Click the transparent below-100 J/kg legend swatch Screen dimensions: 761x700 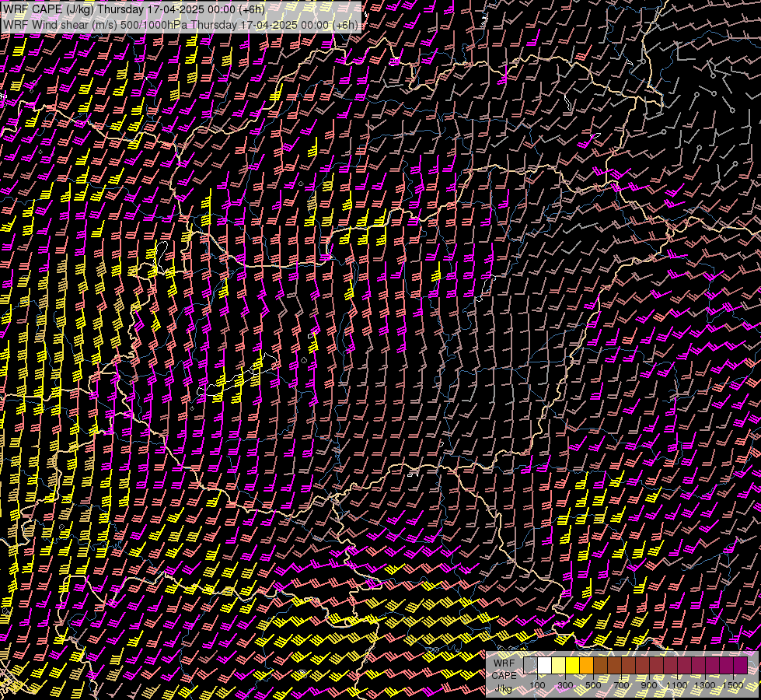[530, 665]
